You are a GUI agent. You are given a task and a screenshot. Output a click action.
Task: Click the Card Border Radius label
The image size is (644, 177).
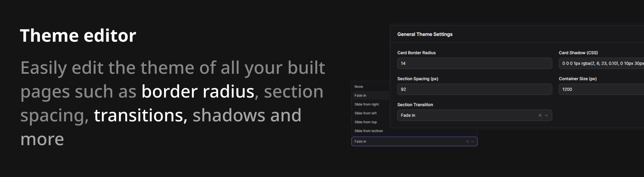coord(416,53)
